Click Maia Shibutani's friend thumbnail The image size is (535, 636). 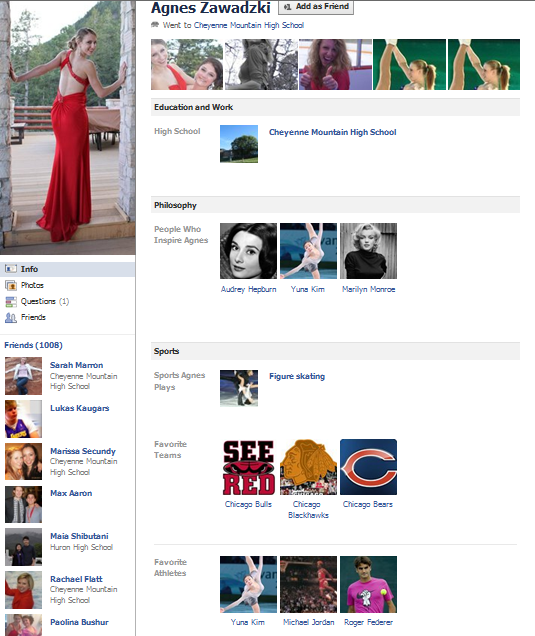[x=23, y=547]
